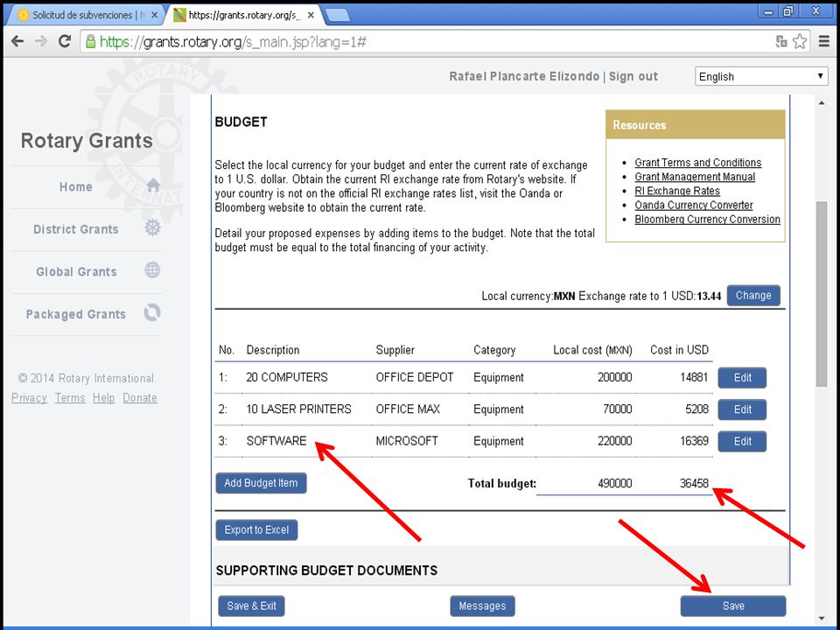Click the scrollbar down arrow
840x630 pixels.
(822, 619)
